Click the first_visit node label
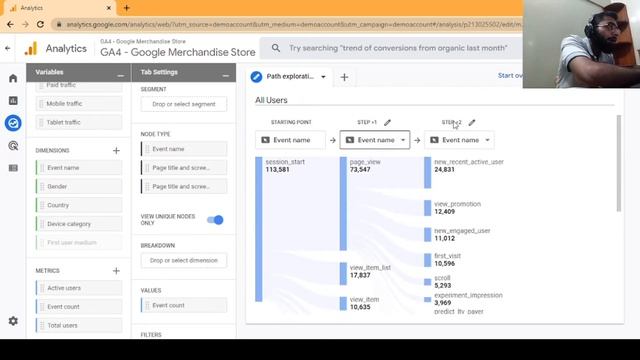Viewport: 640px width, 360px height. [447, 256]
